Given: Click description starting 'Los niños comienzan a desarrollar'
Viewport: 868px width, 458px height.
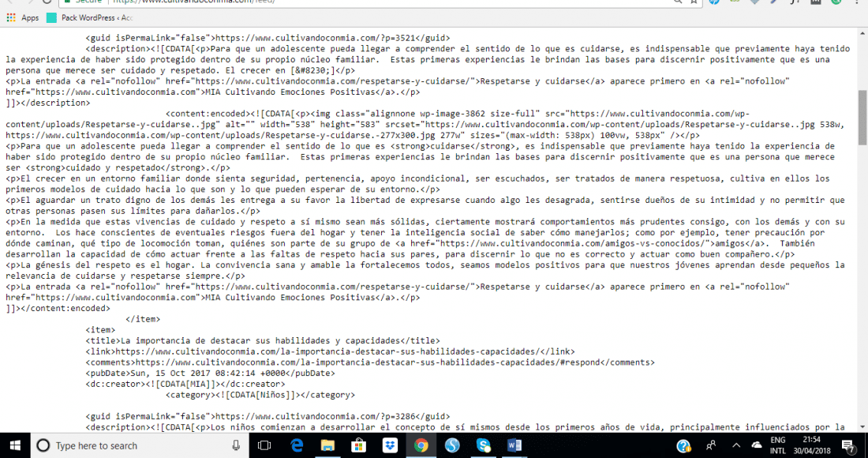Looking at the screenshot, I should [x=465, y=427].
